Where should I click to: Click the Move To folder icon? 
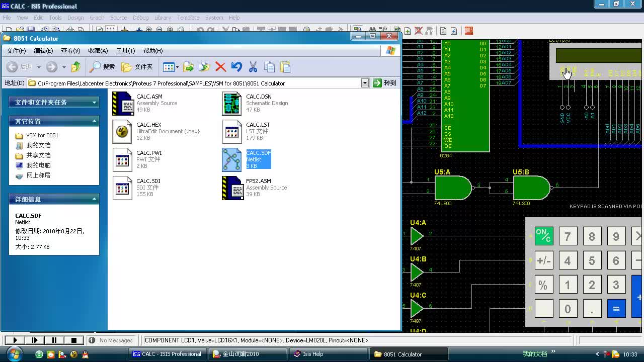(189, 67)
